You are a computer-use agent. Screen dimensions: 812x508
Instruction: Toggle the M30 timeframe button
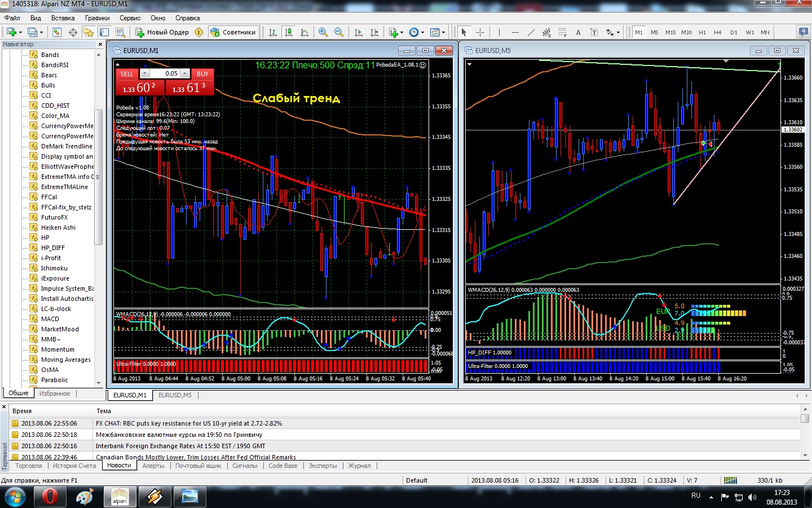pyautogui.click(x=686, y=32)
